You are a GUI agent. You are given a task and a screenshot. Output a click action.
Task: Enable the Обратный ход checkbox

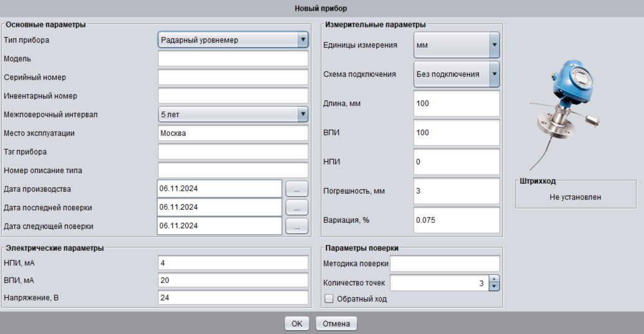tap(329, 299)
